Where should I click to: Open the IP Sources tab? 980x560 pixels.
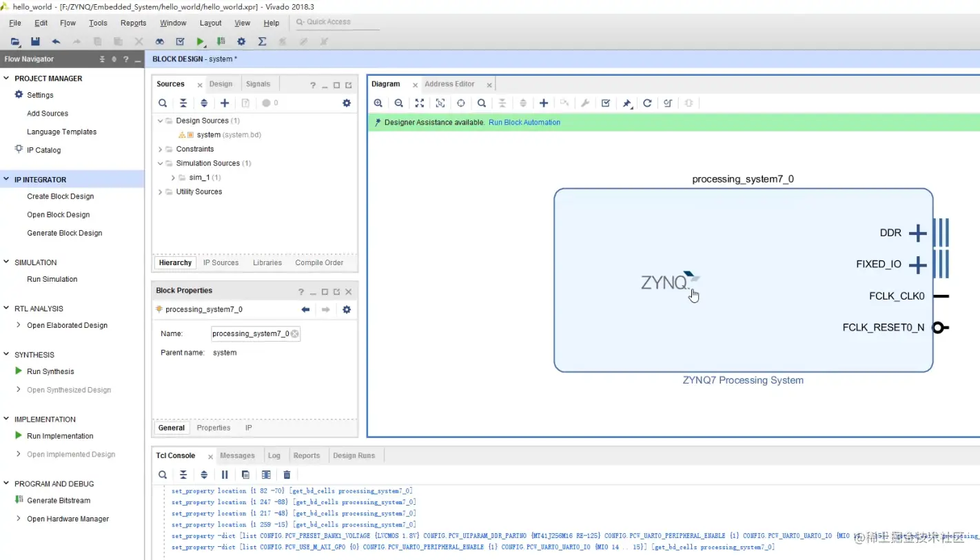tap(221, 263)
